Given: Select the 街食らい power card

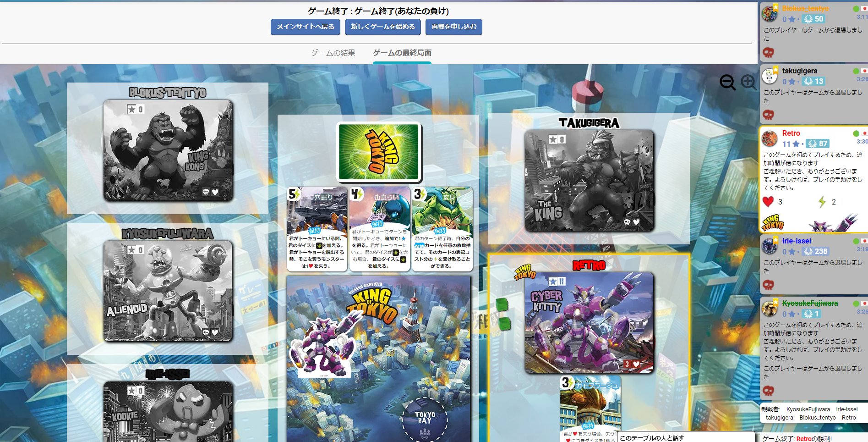Looking at the screenshot, I should click(x=379, y=228).
